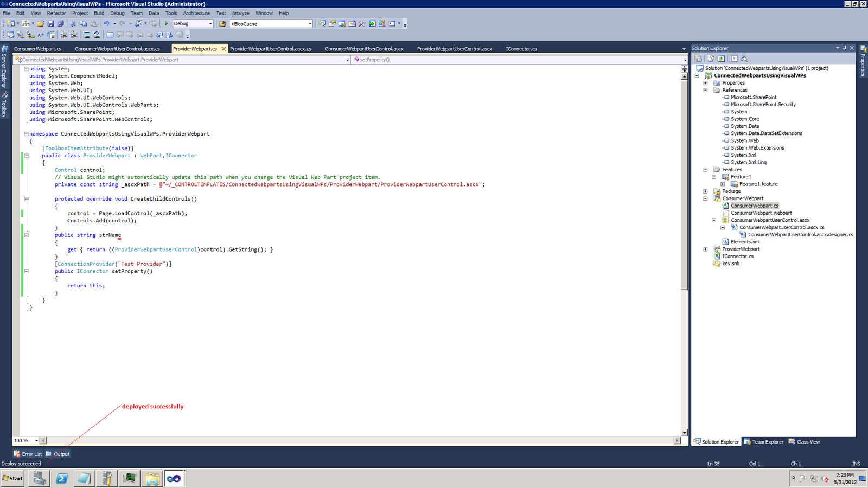Select ConsumerWebpartUserControl.ascx.designer.cs file
This screenshot has width=868, height=488.
click(801, 235)
